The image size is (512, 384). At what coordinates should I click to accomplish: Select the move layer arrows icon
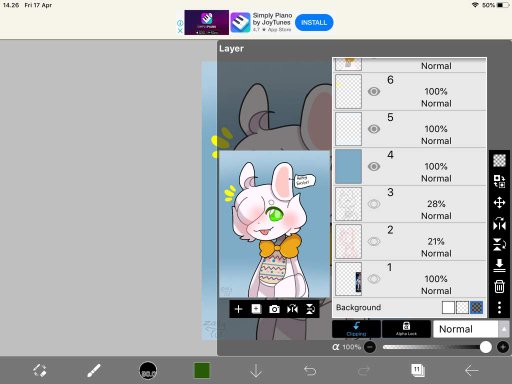coord(499,202)
